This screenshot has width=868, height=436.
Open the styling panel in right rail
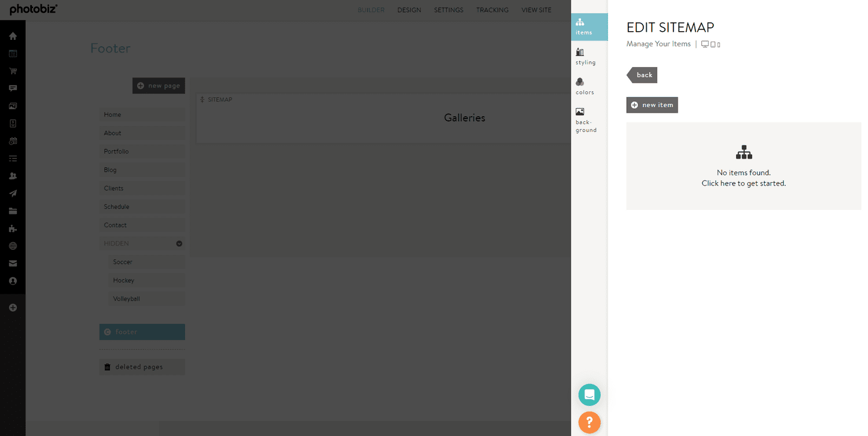pyautogui.click(x=585, y=56)
